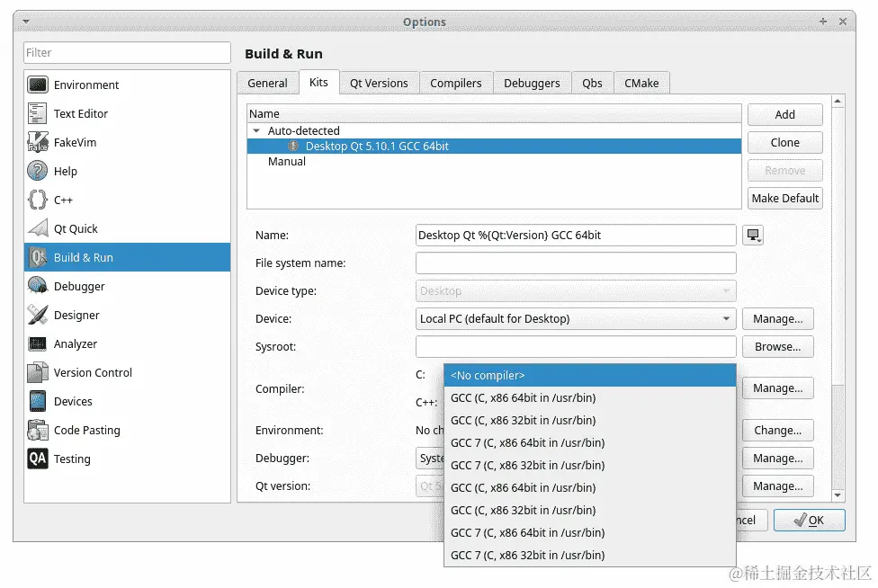Viewport: 878px width, 588px height.
Task: Choose <No compiler> in the list
Action: (589, 376)
